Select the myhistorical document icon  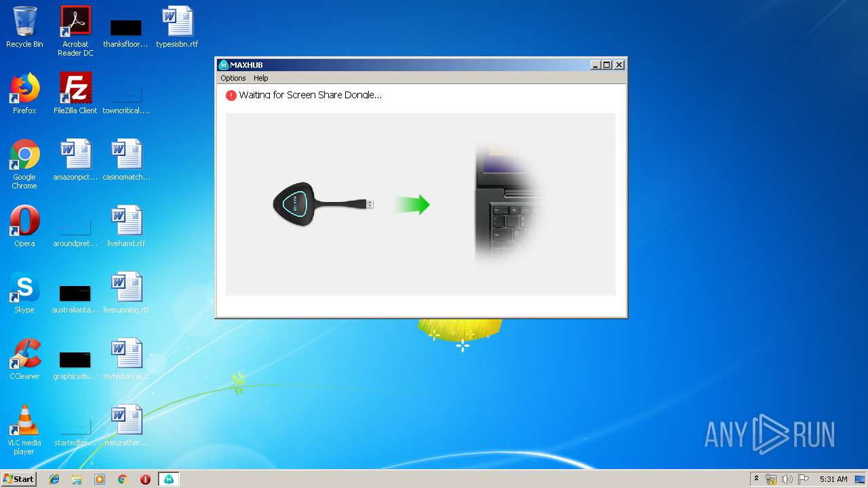(x=126, y=359)
